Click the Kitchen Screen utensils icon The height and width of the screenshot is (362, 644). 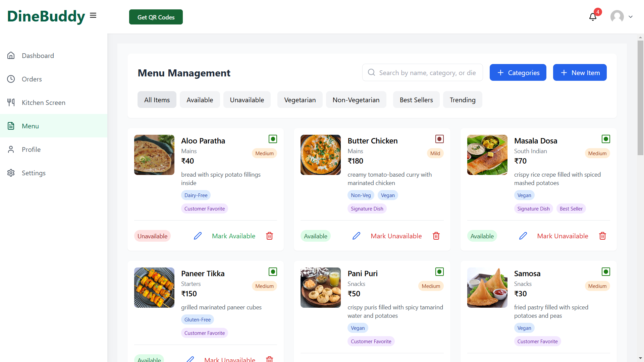click(x=11, y=102)
